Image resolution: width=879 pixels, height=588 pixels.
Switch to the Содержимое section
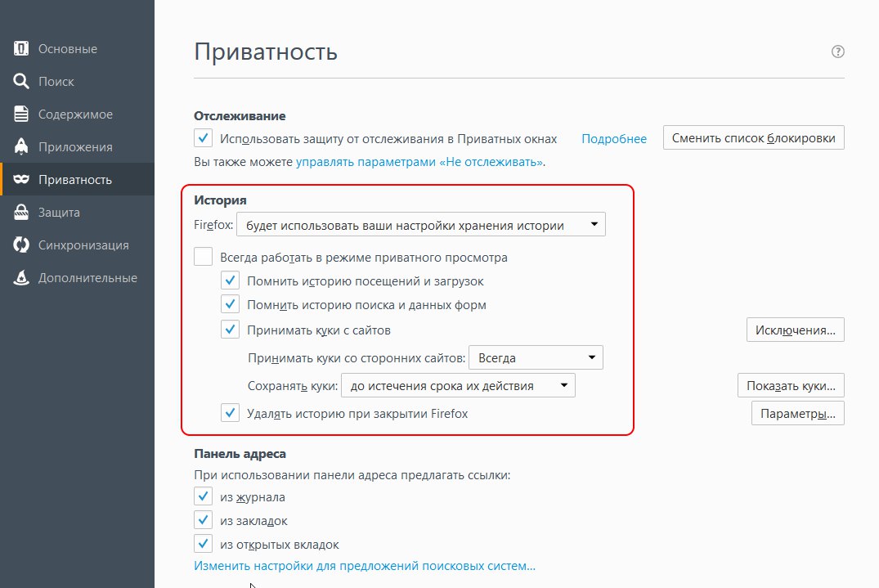pos(78,114)
